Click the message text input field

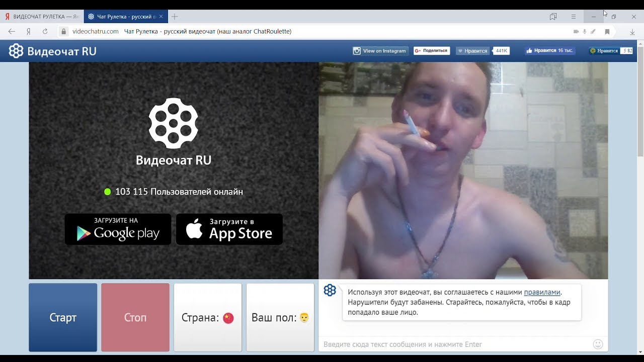(455, 344)
